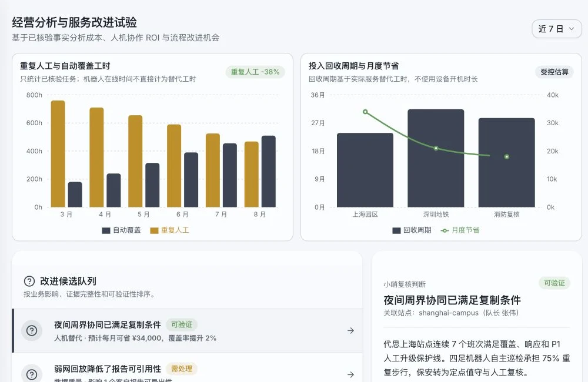588x382 pixels.
Task: Click the 重复人工与自动覆盖工时 chart title
Action: coord(65,66)
